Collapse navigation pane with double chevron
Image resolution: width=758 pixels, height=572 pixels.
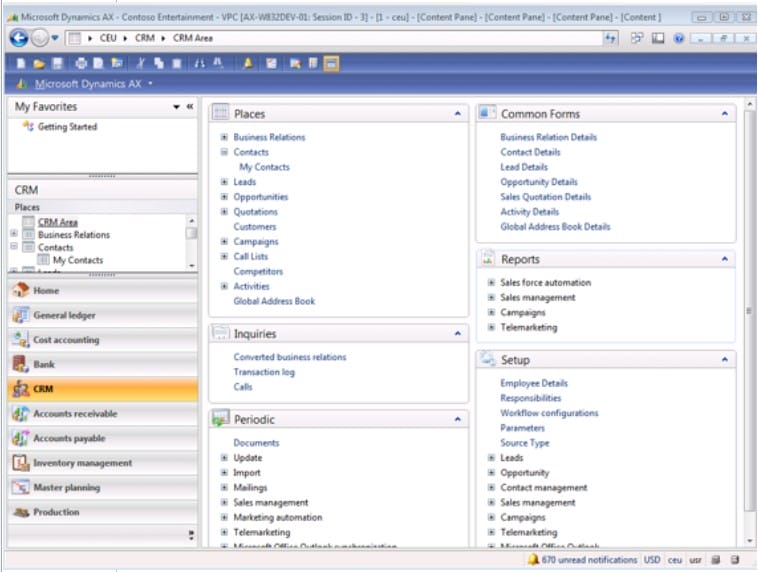(x=190, y=106)
